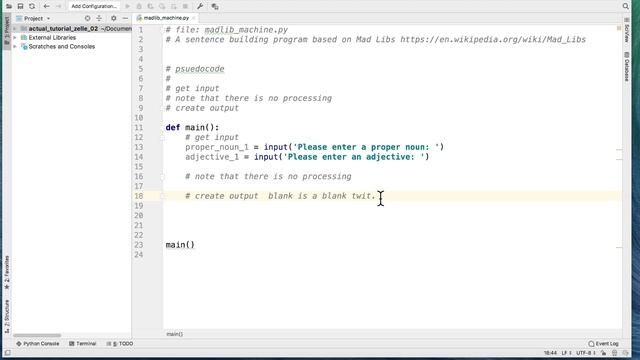This screenshot has width=640, height=360.
Task: Click the green Run icon
Action: [127, 6]
